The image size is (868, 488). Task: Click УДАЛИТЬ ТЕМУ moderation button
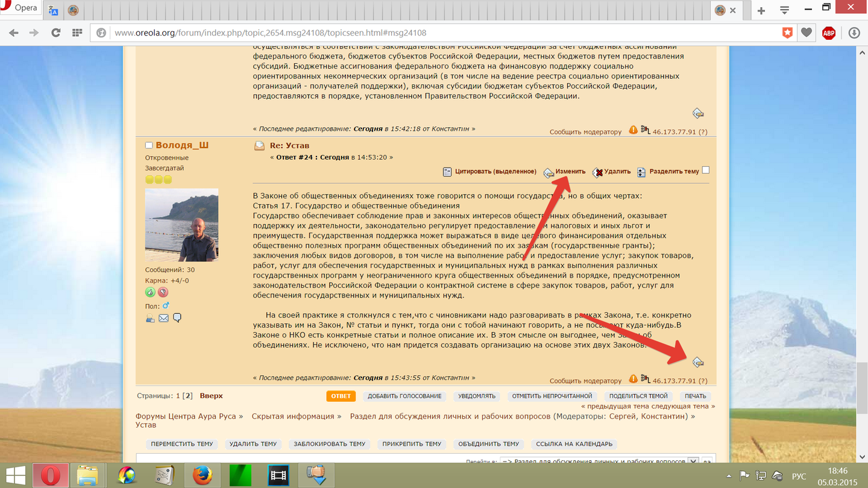point(253,444)
